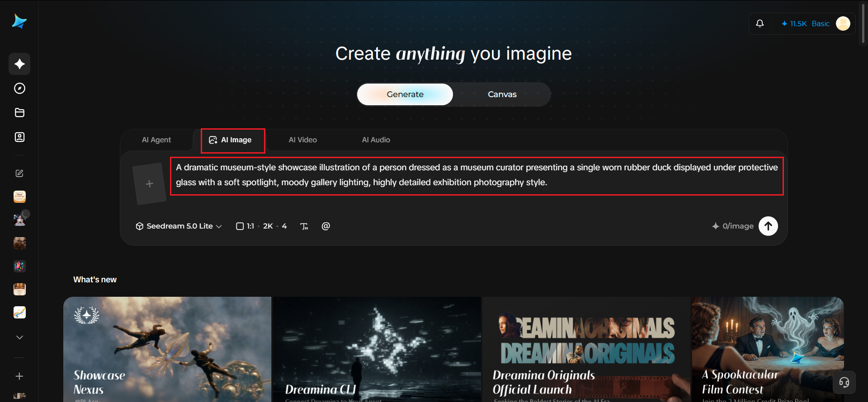
Task: Click the museum curator prompt text field
Action: click(477, 175)
